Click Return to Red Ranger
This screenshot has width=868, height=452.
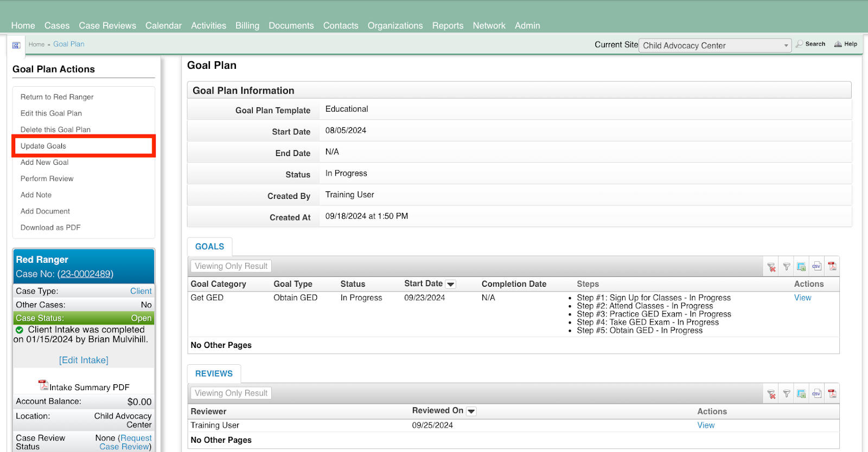click(57, 97)
